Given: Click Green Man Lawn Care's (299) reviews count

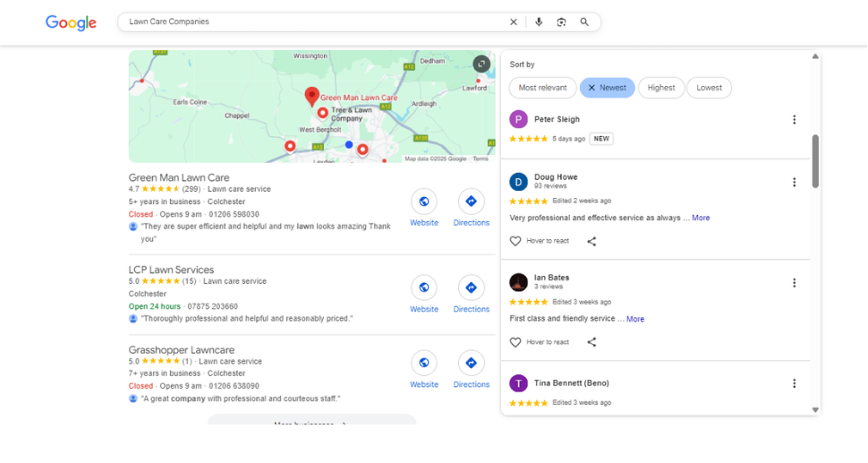Looking at the screenshot, I should [x=191, y=189].
